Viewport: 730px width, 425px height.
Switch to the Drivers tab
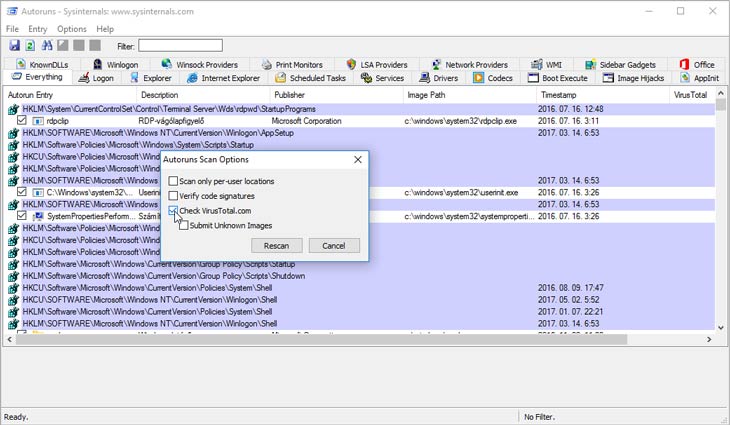coord(439,78)
